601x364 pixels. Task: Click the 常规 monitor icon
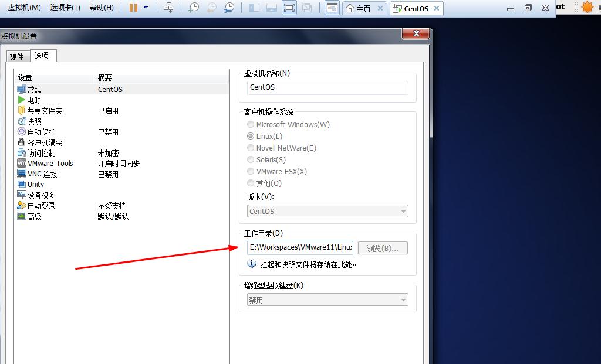(22, 90)
